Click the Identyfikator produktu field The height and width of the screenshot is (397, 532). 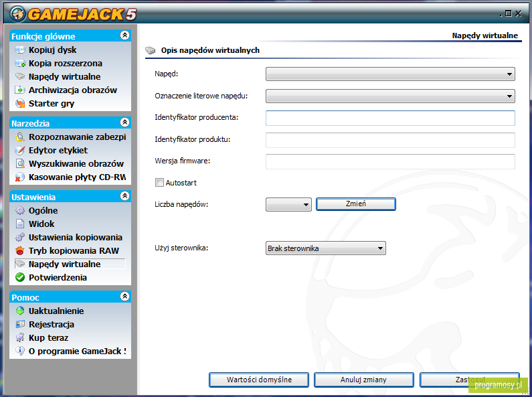tap(390, 140)
